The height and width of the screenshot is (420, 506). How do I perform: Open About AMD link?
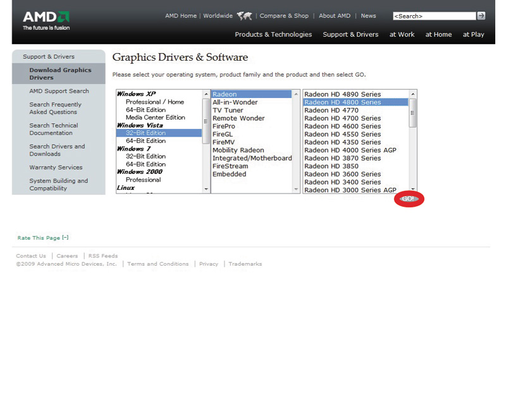click(x=335, y=16)
